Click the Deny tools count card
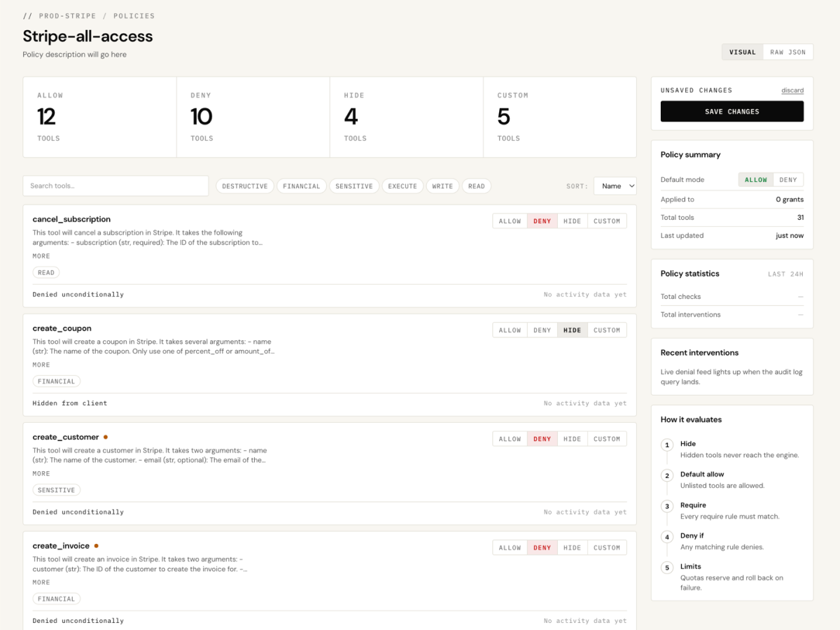This screenshot has width=840, height=630. point(253,117)
